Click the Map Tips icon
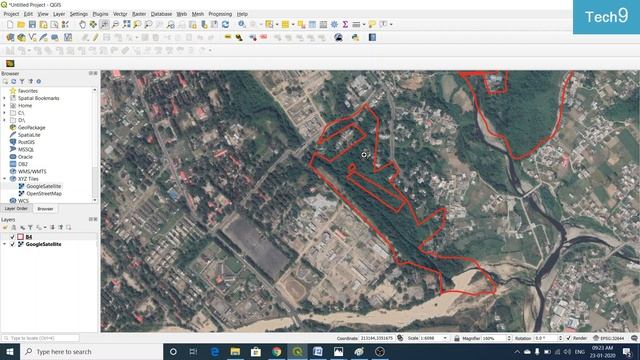Screen dimensions: 640x360 tap(372, 24)
